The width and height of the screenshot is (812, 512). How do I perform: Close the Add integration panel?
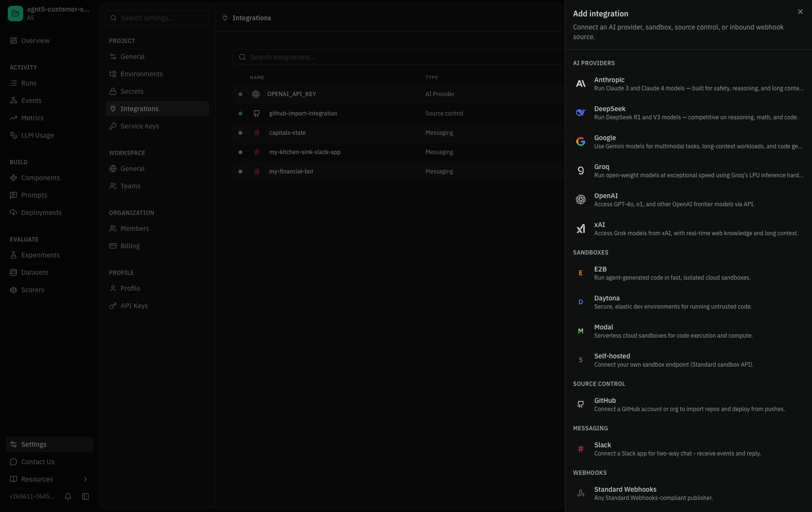coord(800,12)
